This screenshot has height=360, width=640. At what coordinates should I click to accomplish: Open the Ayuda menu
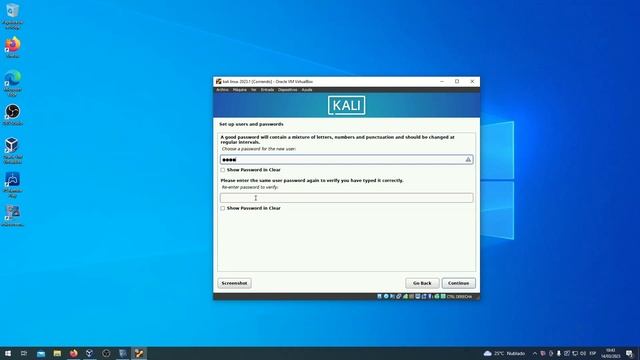click(307, 90)
